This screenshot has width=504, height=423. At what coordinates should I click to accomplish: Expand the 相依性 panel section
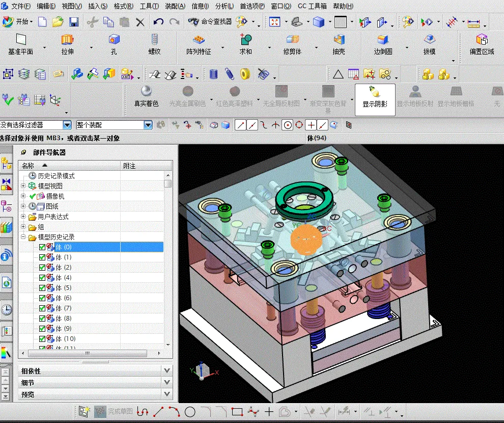pyautogui.click(x=167, y=371)
